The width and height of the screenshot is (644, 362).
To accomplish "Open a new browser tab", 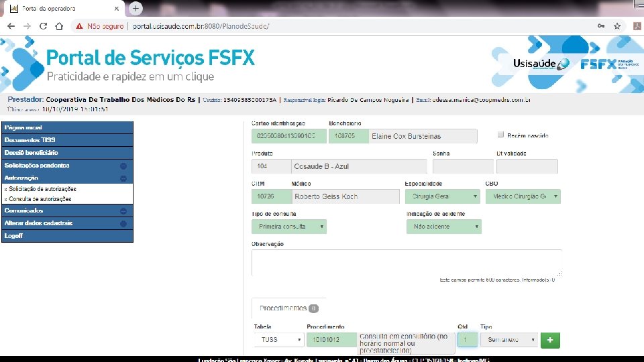I will 136,8.
